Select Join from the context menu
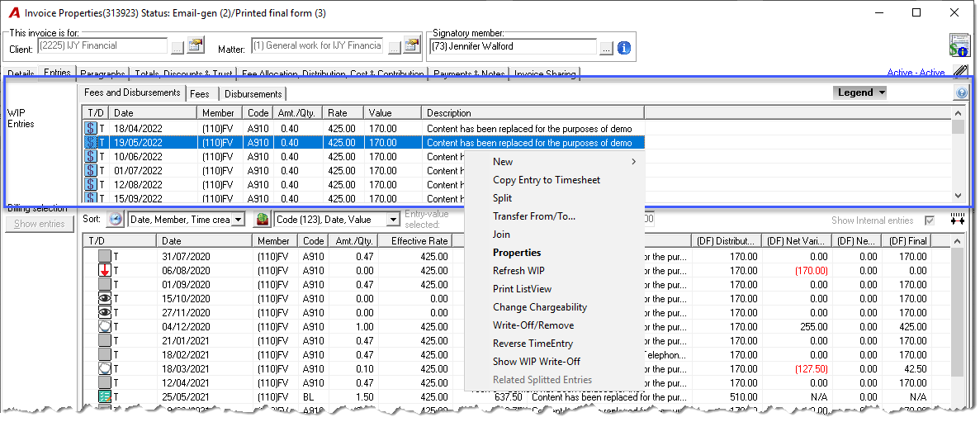The image size is (980, 422). (x=554, y=234)
